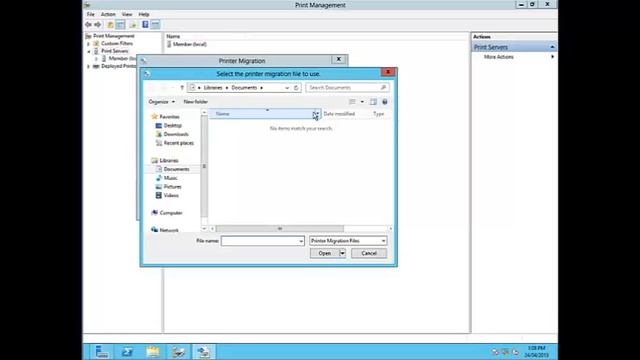Open PowerShell from the taskbar
640x360 pixels.
pyautogui.click(x=127, y=352)
